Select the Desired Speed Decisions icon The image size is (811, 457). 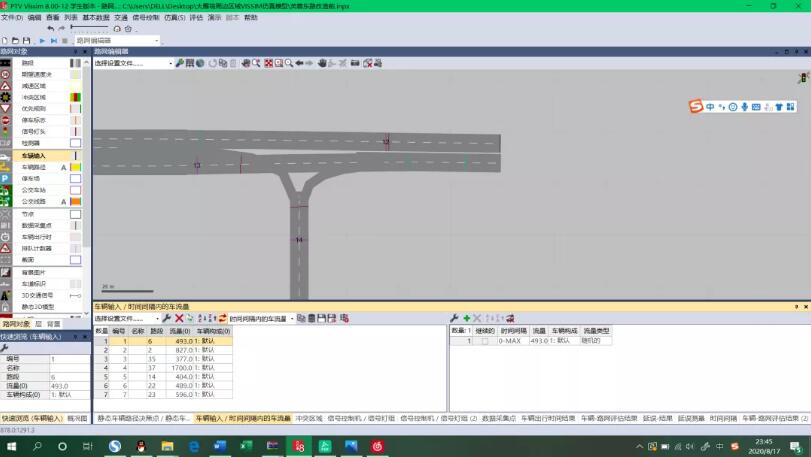click(5, 74)
